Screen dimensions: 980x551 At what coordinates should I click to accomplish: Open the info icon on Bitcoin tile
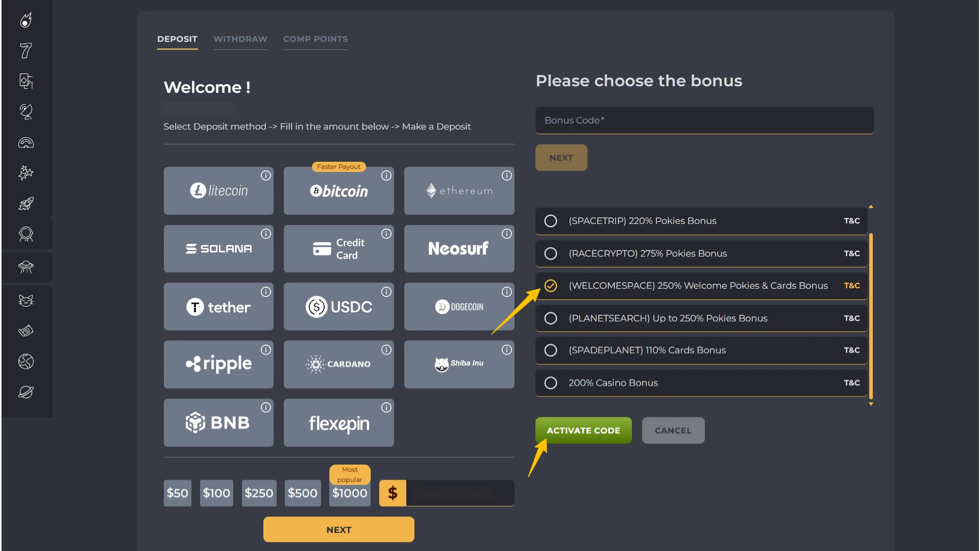tap(386, 176)
